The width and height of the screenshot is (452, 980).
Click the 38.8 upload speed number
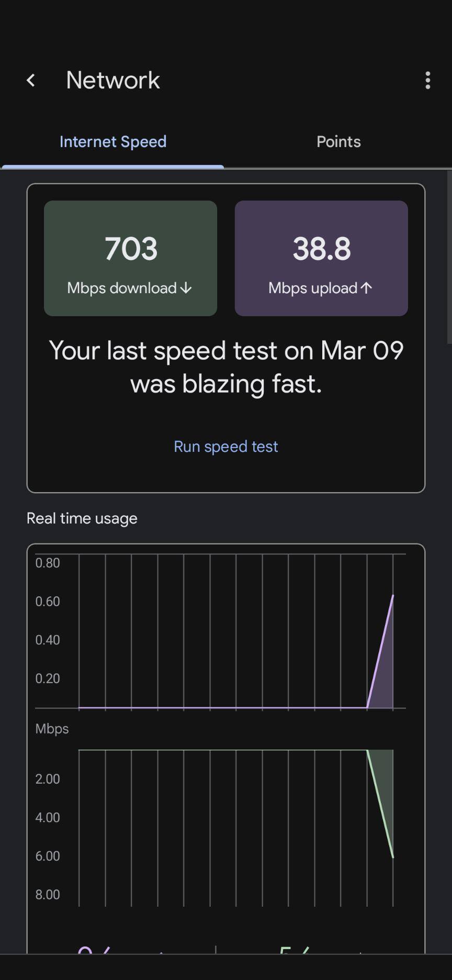click(321, 249)
